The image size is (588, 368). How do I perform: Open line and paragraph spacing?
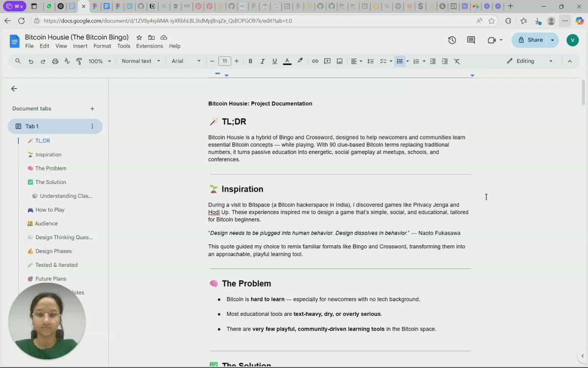pyautogui.click(x=370, y=61)
